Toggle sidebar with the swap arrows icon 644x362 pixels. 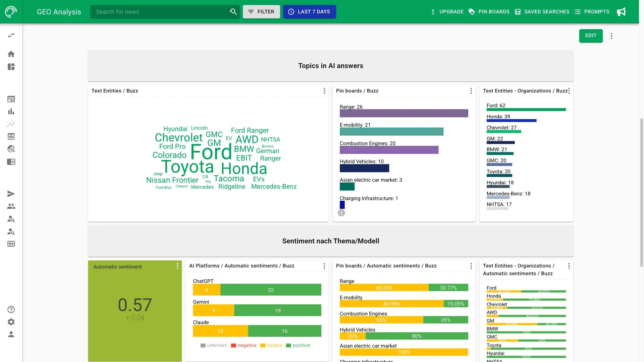tap(11, 35)
